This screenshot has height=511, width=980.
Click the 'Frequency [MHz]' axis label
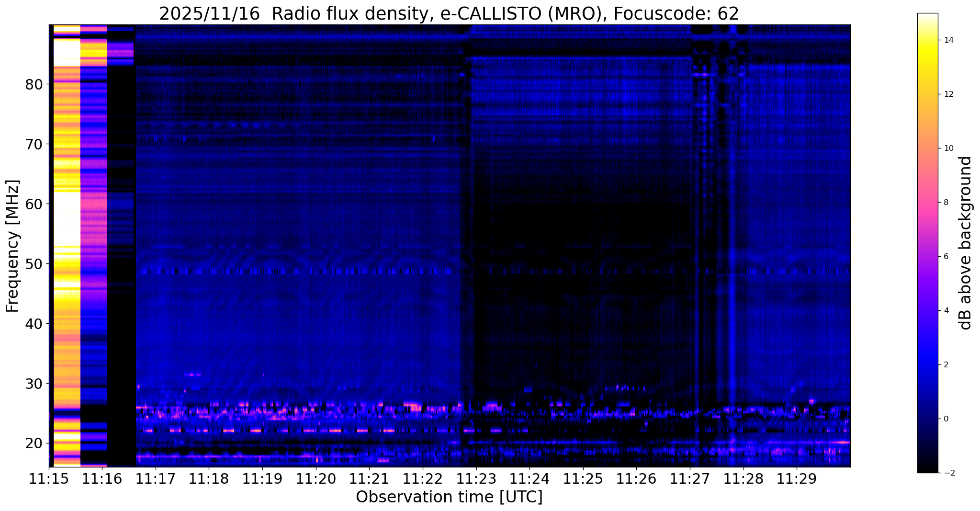tap(13, 246)
